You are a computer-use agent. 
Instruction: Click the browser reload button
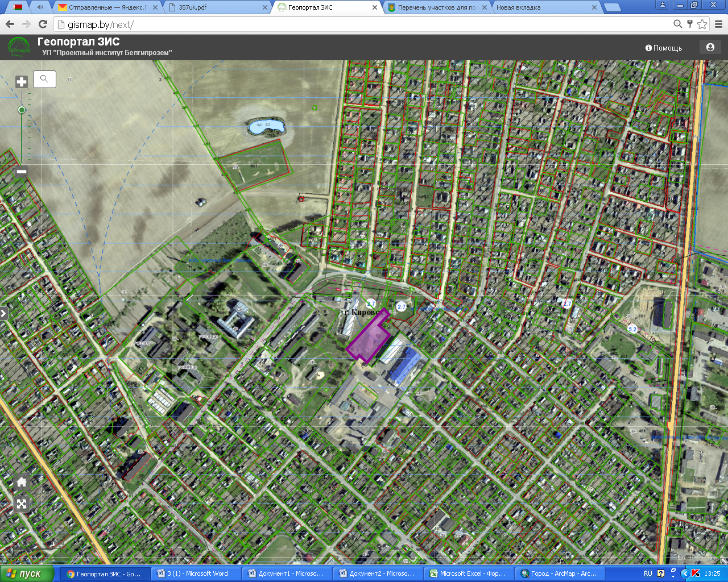click(x=43, y=24)
